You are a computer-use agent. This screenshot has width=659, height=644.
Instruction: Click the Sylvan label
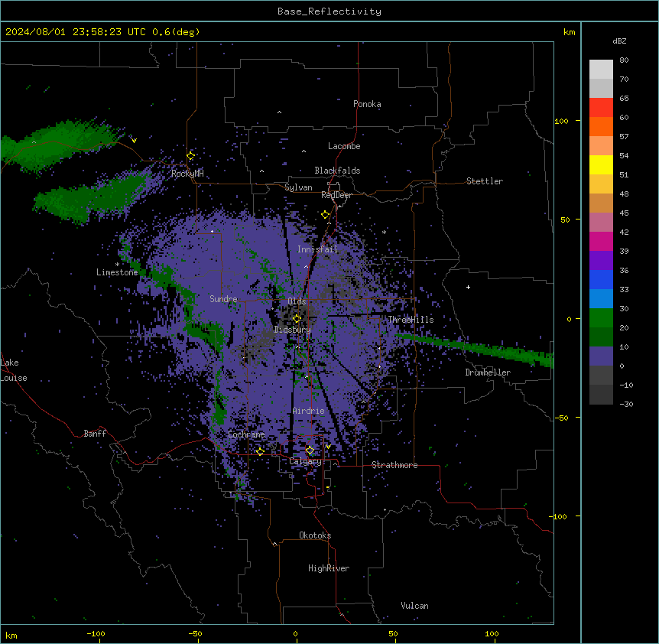point(298,187)
